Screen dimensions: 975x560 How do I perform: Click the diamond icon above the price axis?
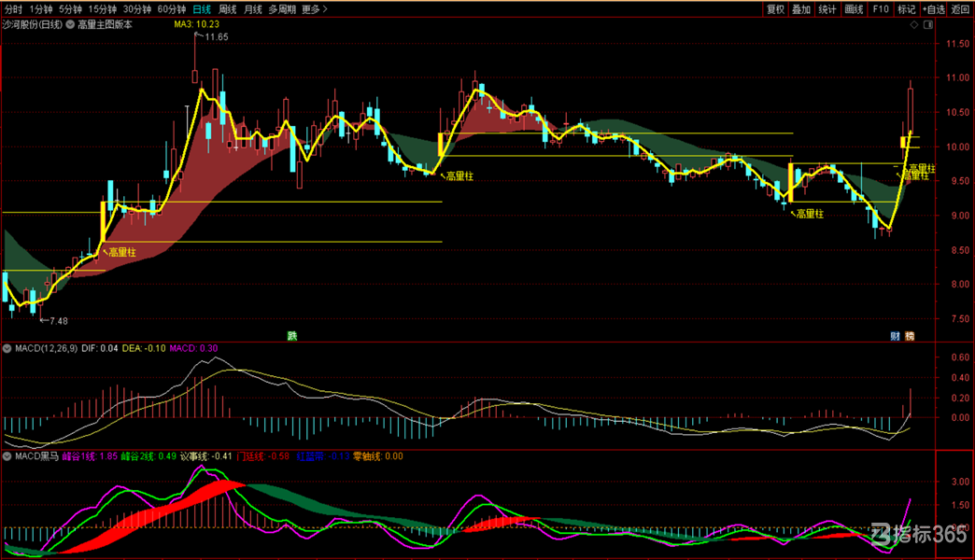click(914, 25)
